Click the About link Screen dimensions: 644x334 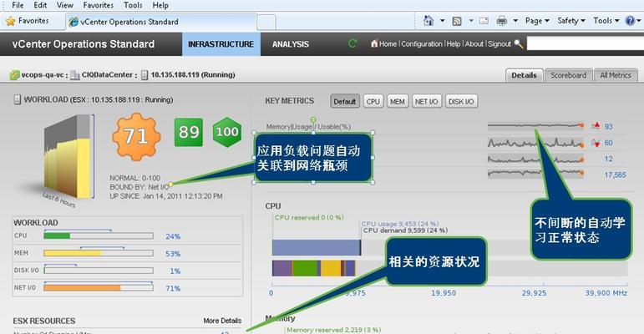point(474,43)
